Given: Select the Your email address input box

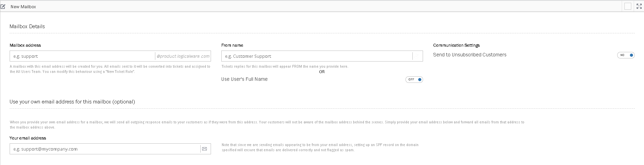Looking at the screenshot, I should coord(105,149).
